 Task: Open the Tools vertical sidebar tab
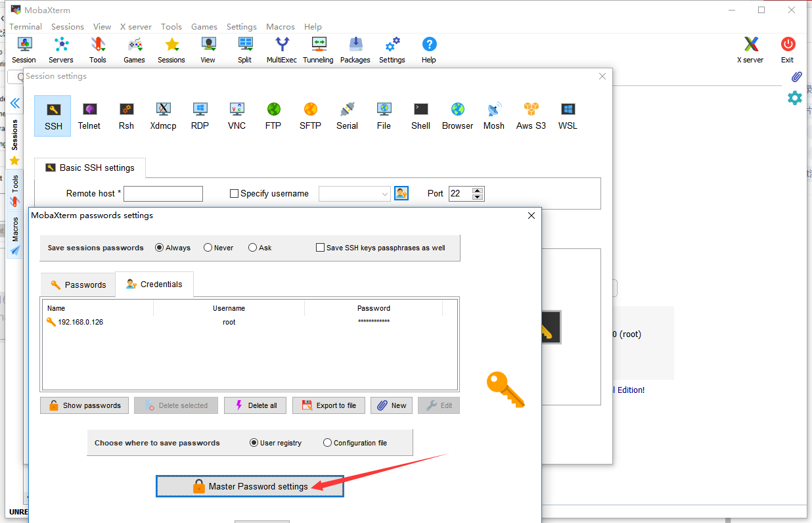coord(14,191)
